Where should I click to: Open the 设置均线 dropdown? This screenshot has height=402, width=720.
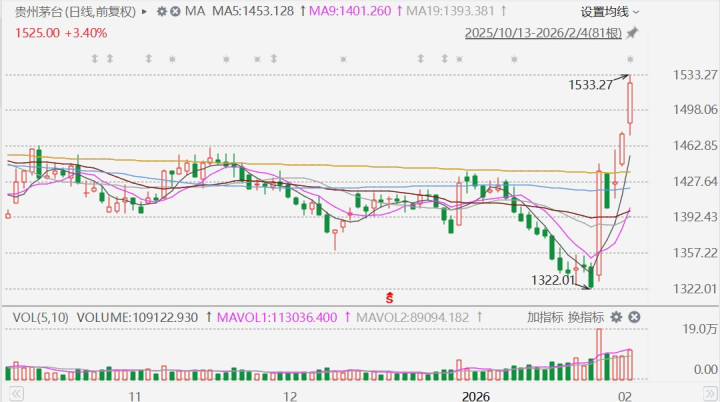[x=609, y=12]
